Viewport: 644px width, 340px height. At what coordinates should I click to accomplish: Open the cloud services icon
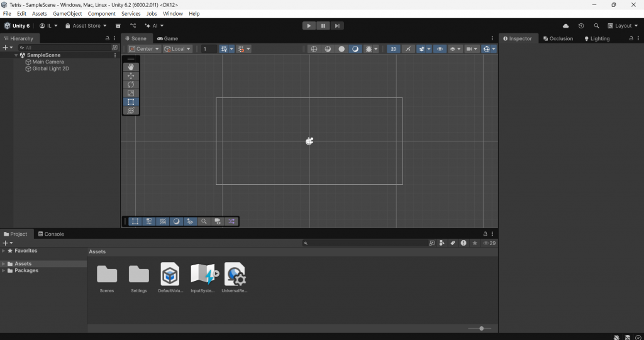click(565, 26)
